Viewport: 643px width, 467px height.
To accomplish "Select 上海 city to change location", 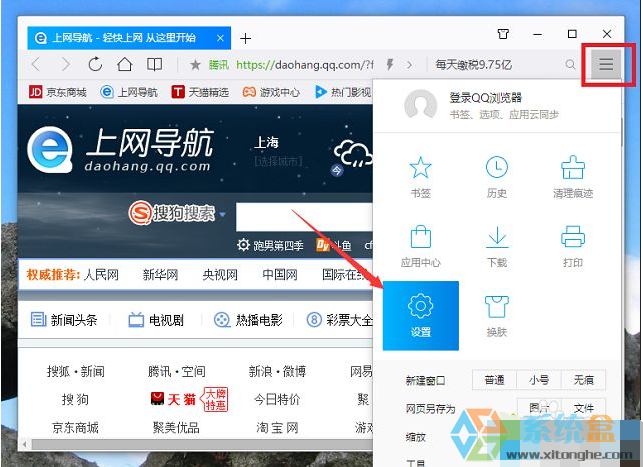I will 267,143.
